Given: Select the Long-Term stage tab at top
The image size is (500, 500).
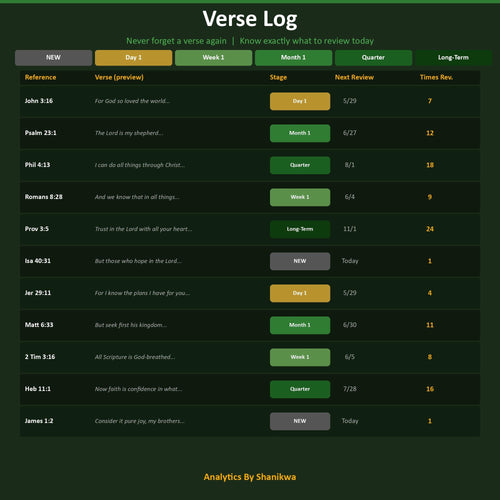Looking at the screenshot, I should (453, 58).
